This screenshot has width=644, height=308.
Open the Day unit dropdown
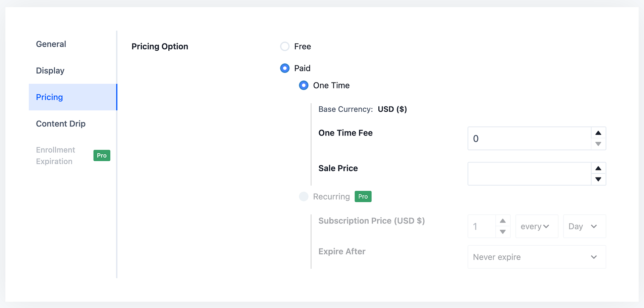(584, 226)
